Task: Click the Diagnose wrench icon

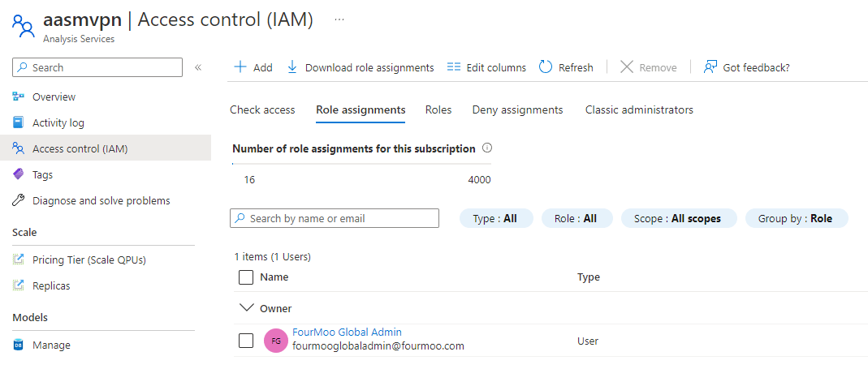Action: click(18, 200)
